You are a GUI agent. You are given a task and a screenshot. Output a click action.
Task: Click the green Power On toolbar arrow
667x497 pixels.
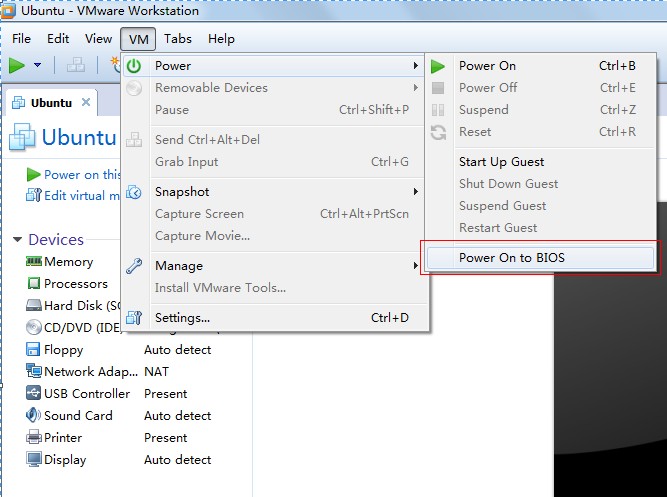[17, 66]
